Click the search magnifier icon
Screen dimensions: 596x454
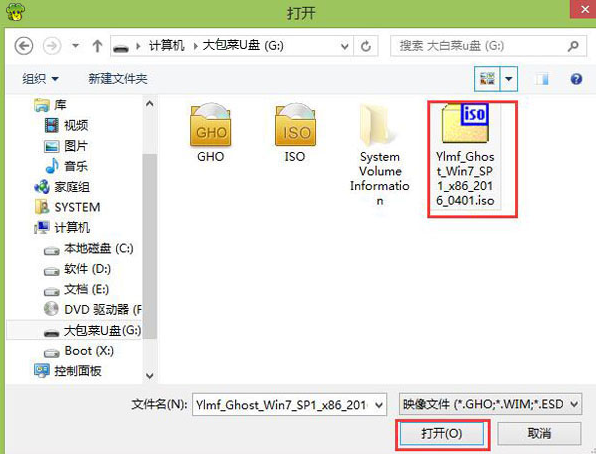573,46
